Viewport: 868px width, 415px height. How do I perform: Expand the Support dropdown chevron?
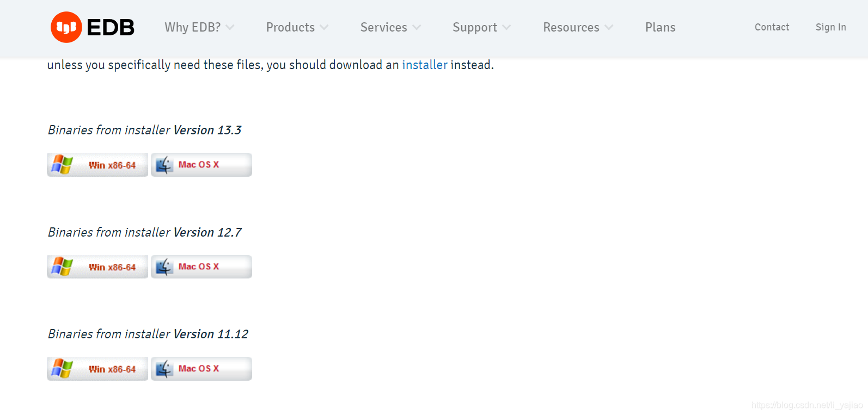point(508,27)
